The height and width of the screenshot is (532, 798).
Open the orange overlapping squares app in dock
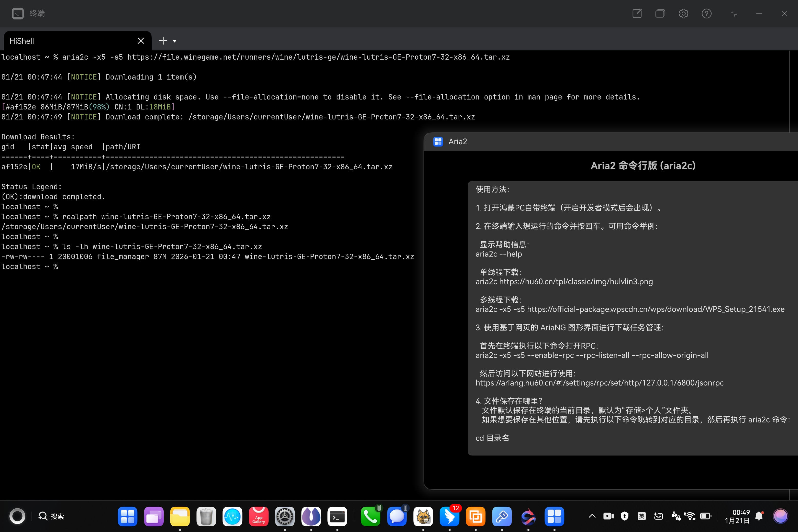click(x=476, y=516)
